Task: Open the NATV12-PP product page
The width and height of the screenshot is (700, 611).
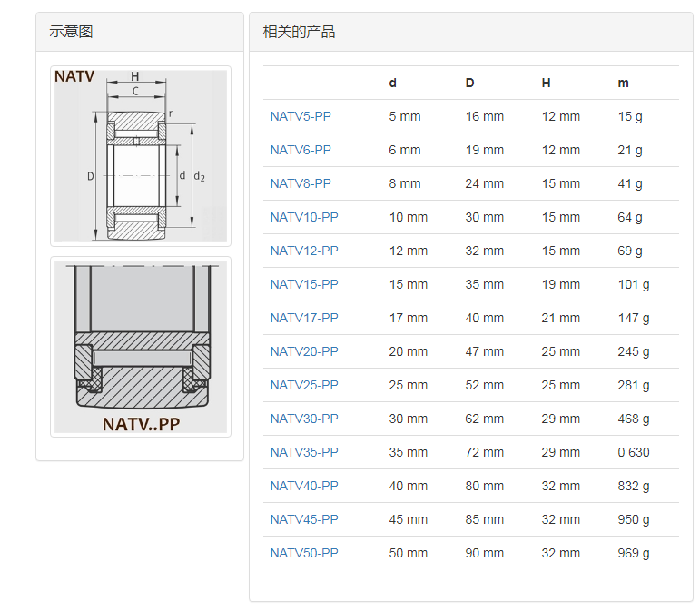Action: [303, 251]
